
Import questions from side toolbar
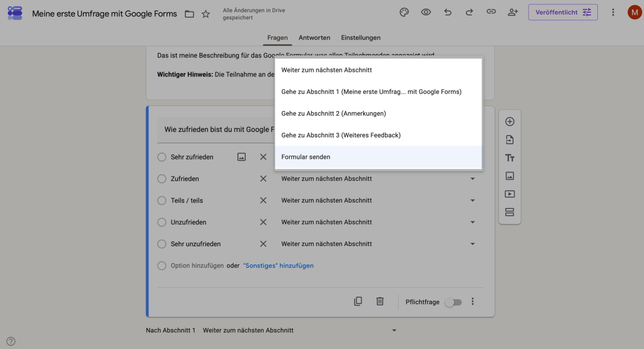click(x=510, y=140)
